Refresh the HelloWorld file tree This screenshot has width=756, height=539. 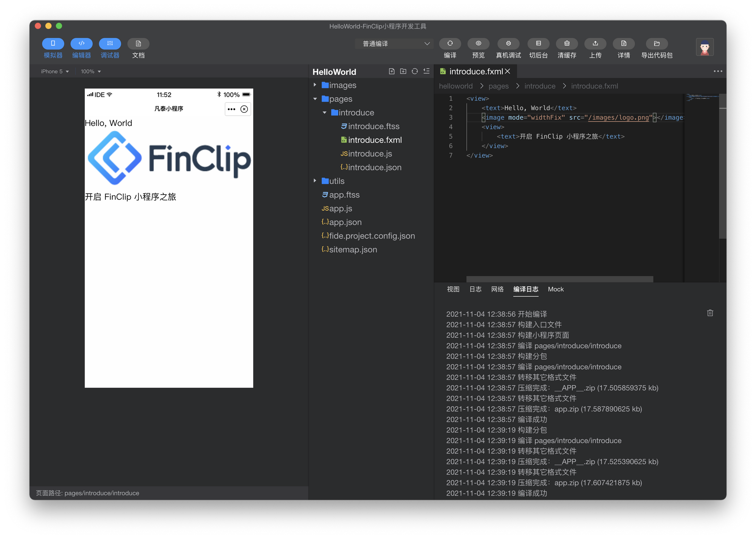coord(415,71)
